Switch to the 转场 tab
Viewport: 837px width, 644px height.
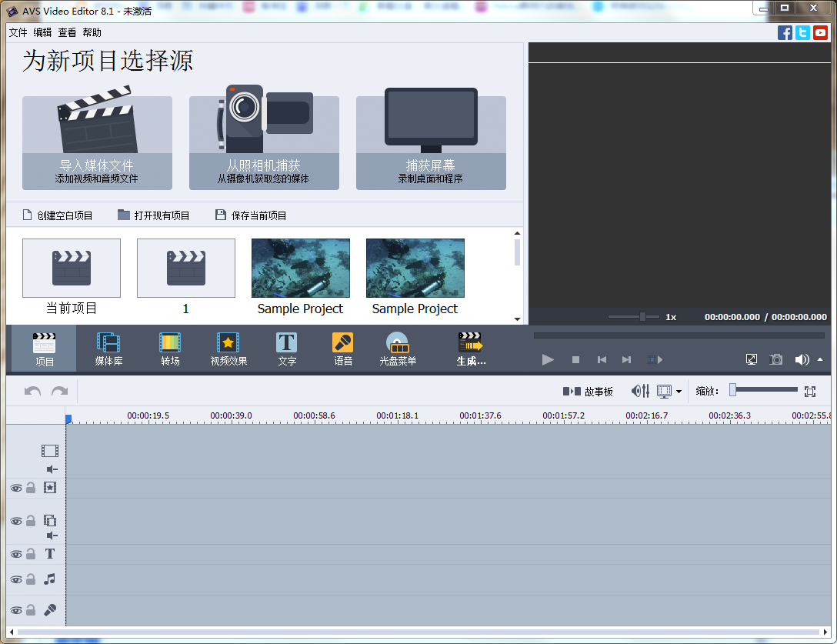[x=170, y=349]
